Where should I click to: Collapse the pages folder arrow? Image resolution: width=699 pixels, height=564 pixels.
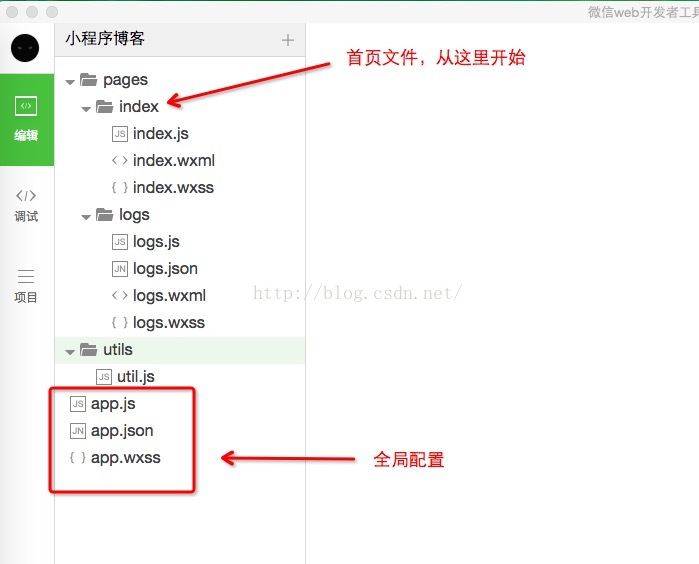[69, 81]
